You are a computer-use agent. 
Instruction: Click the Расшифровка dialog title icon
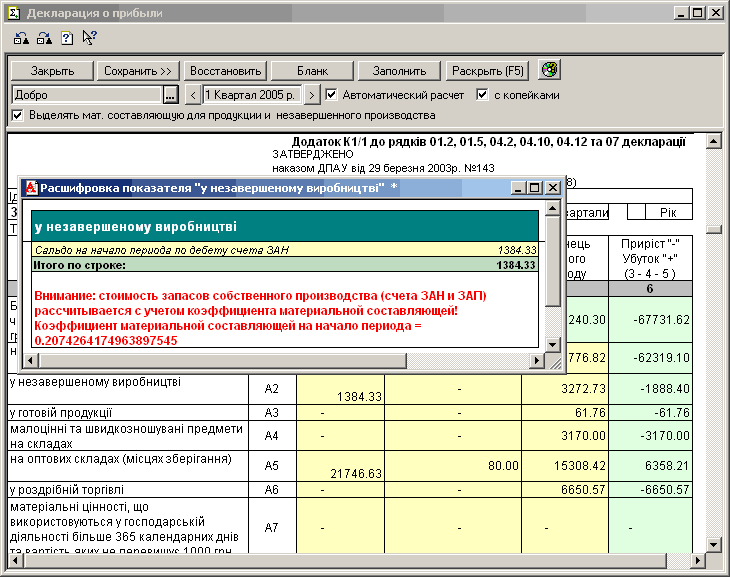pos(31,188)
